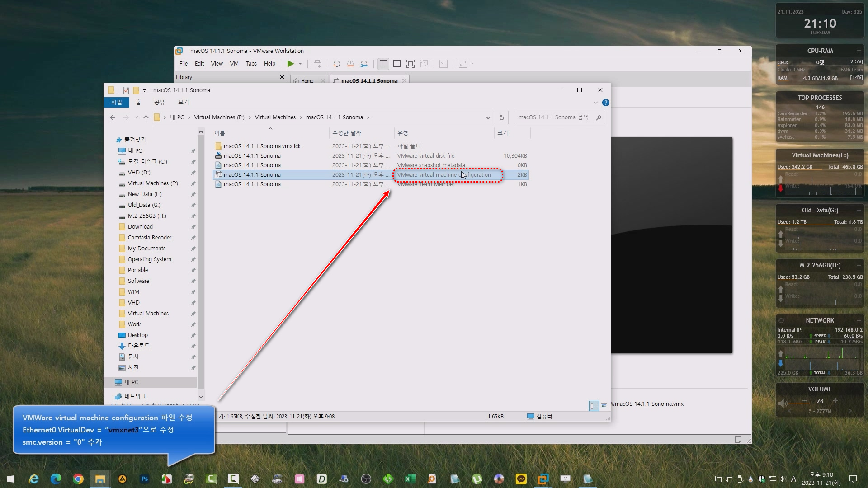Viewport: 868px width, 488px height.
Task: Select 로컬 디스크 (C:) in the navigation pane
Action: point(147,161)
